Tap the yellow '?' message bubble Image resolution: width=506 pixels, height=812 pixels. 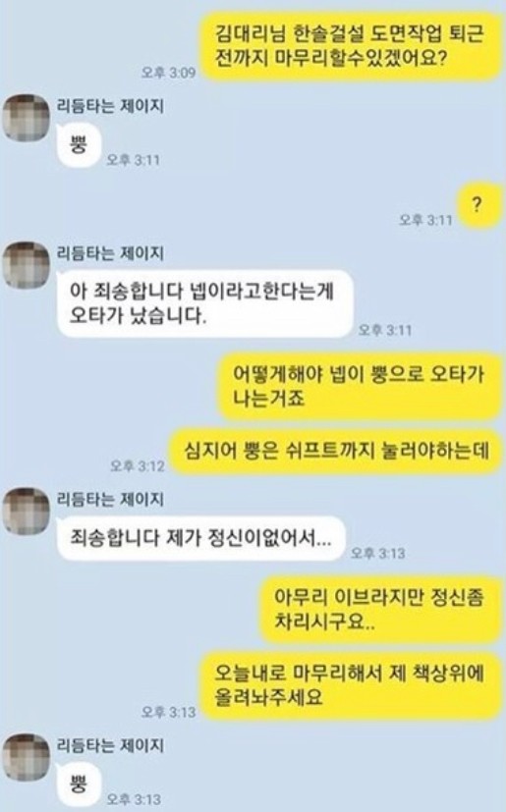click(x=478, y=205)
